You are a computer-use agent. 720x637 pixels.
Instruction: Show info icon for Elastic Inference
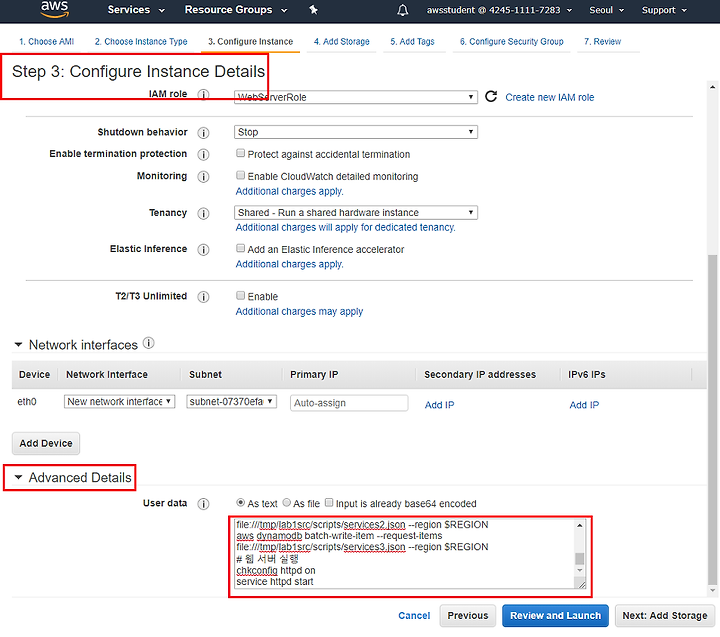[x=203, y=249]
